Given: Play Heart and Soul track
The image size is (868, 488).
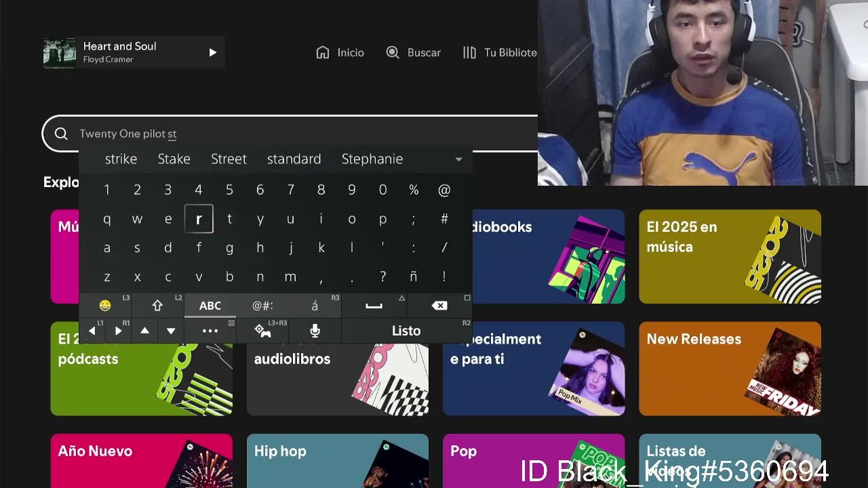Looking at the screenshot, I should [x=212, y=52].
